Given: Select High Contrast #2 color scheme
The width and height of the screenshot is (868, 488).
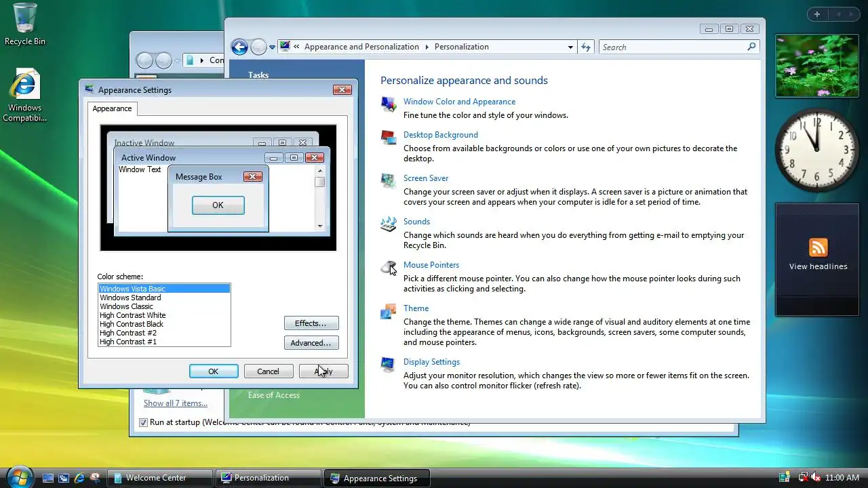Looking at the screenshot, I should coord(164,333).
